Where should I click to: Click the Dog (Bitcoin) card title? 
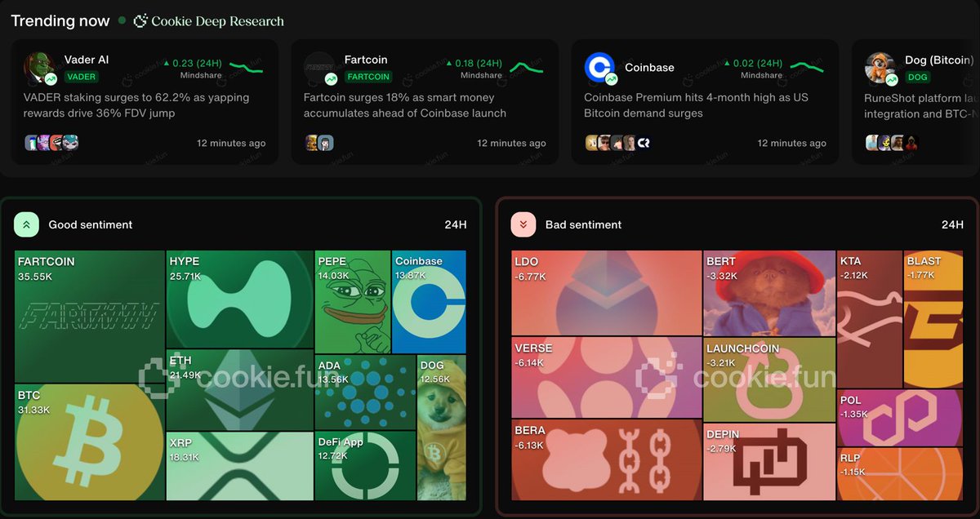point(939,60)
